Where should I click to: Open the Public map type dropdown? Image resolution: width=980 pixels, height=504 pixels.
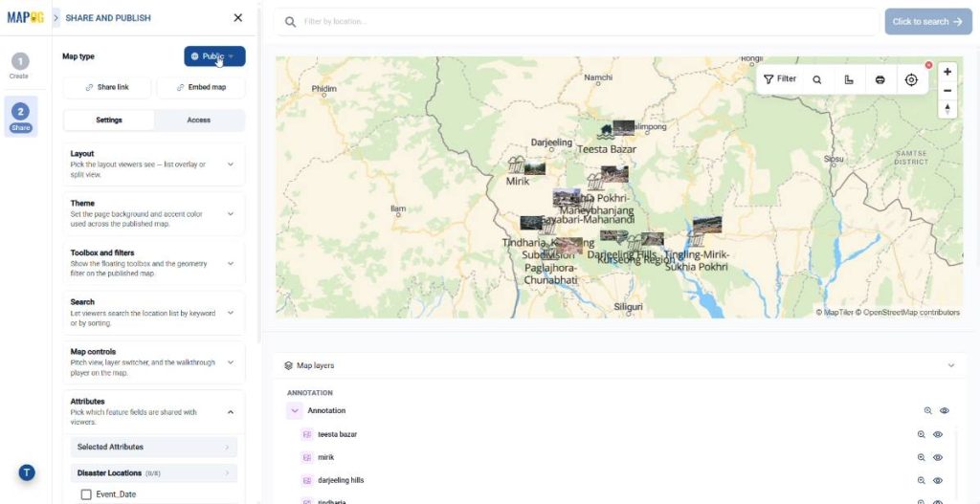point(214,56)
